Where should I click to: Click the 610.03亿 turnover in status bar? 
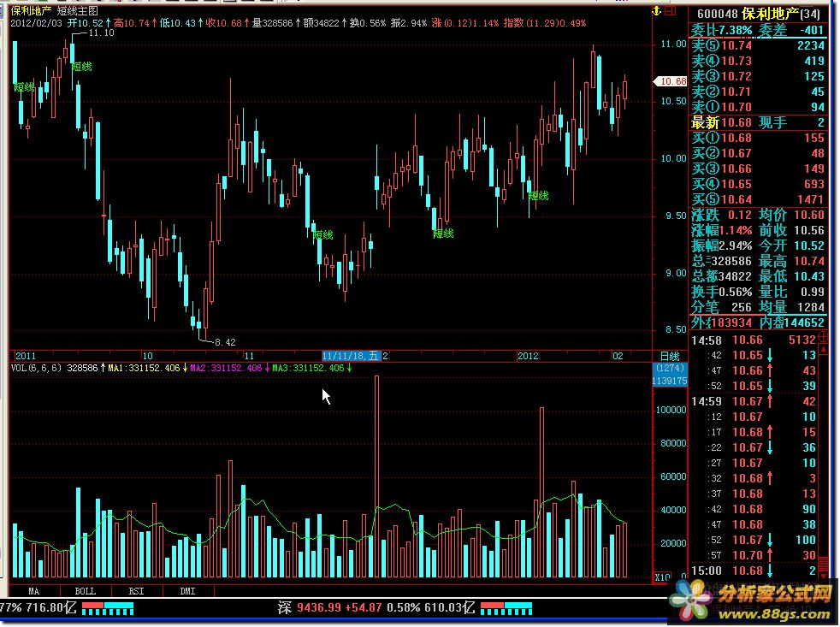click(449, 607)
